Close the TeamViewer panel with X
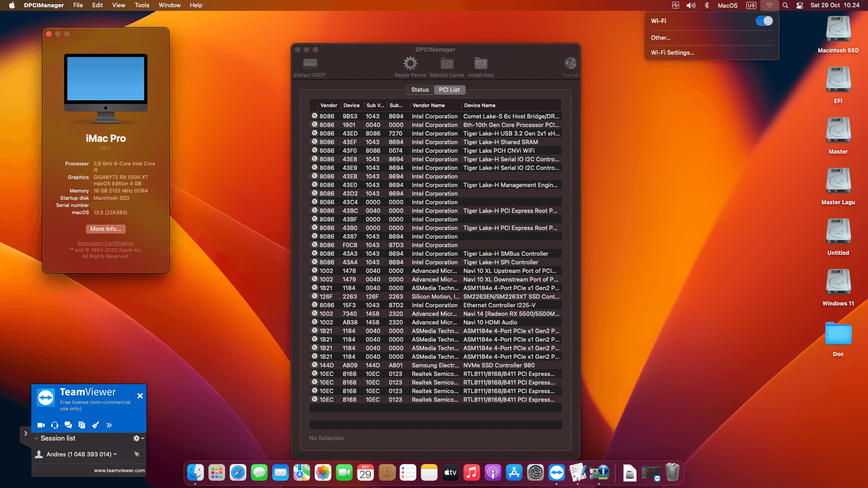The height and width of the screenshot is (488, 868). pyautogui.click(x=140, y=396)
